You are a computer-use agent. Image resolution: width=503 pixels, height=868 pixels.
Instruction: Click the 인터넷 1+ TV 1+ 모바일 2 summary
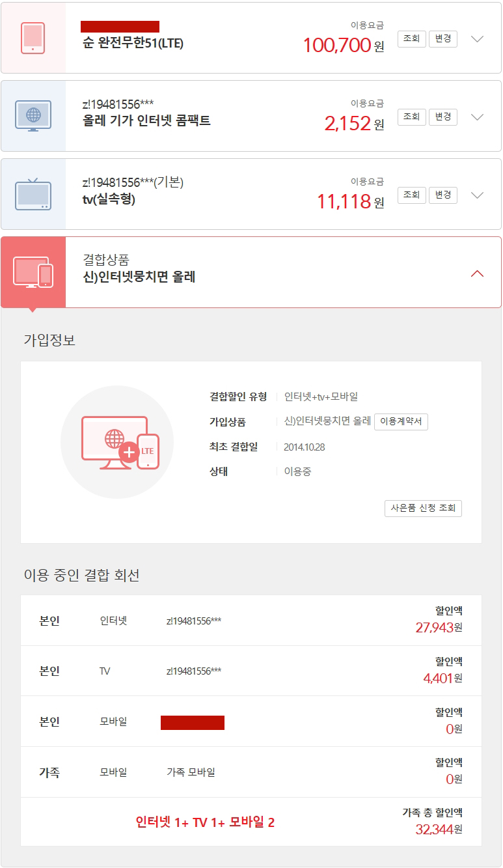[205, 822]
